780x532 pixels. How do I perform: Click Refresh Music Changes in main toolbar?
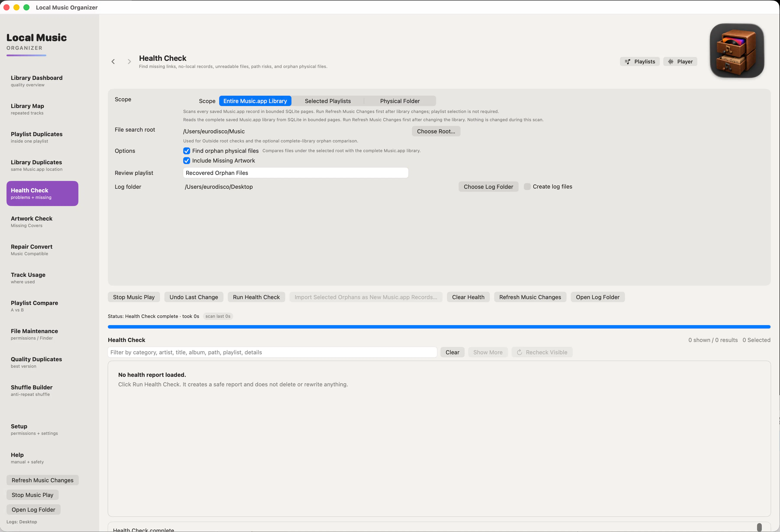click(530, 297)
